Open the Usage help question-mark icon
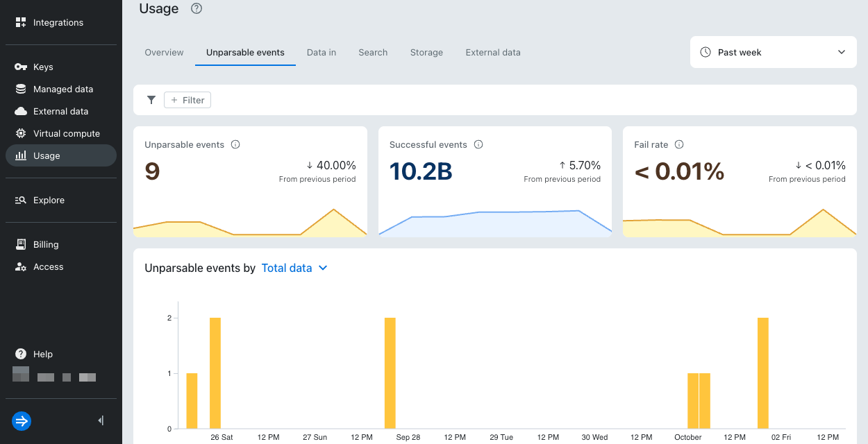 point(197,9)
